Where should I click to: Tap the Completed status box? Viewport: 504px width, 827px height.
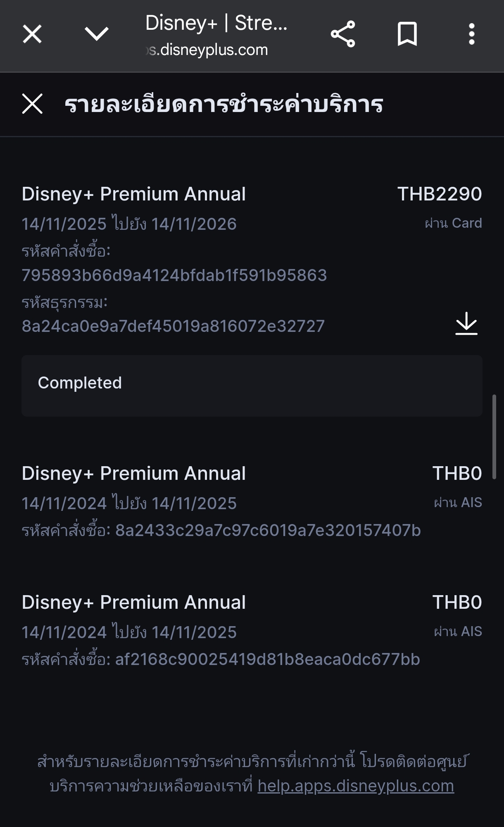click(x=252, y=385)
